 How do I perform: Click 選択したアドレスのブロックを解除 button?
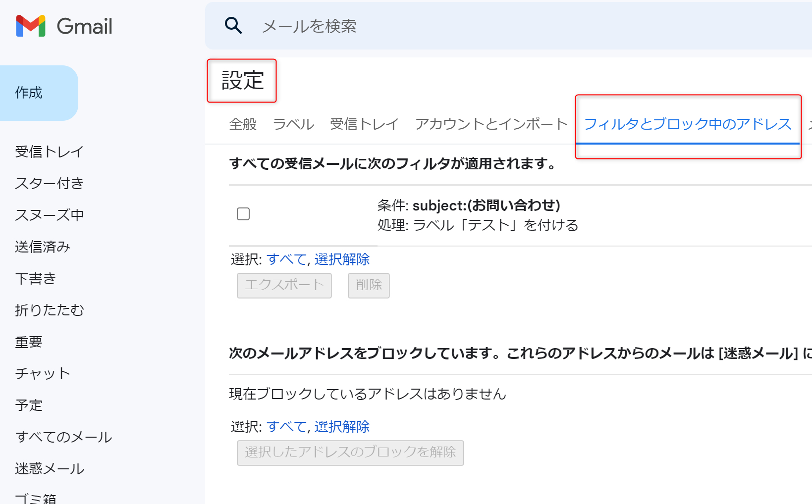[x=350, y=453]
